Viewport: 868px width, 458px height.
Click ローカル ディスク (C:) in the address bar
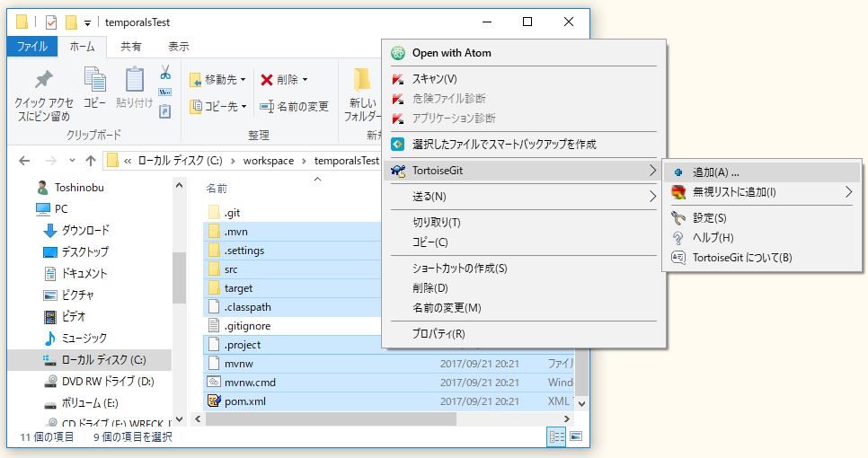coord(180,161)
